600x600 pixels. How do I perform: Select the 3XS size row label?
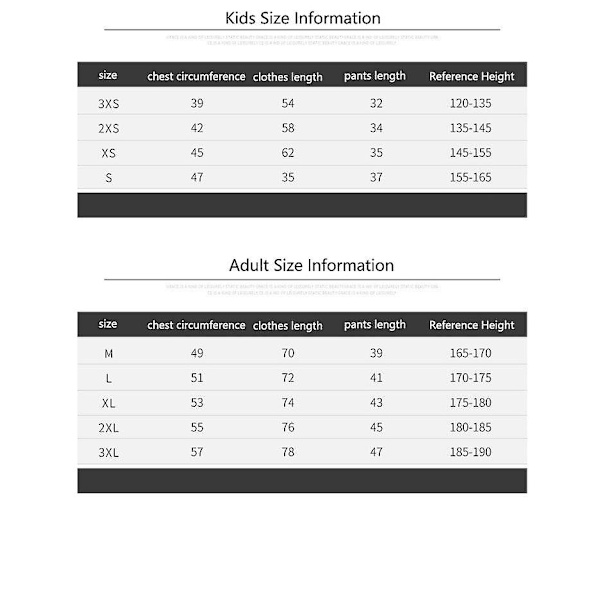109,104
